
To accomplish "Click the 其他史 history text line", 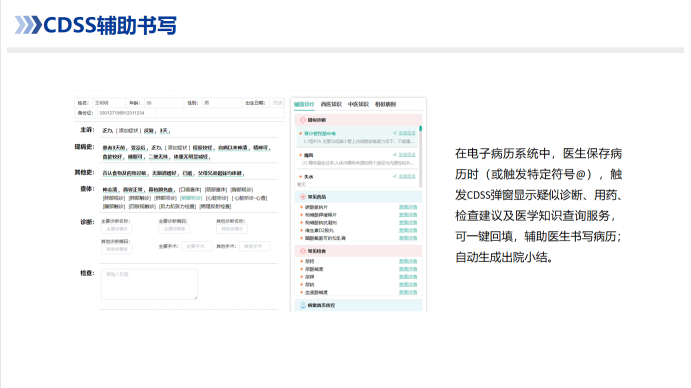I will tap(174, 173).
